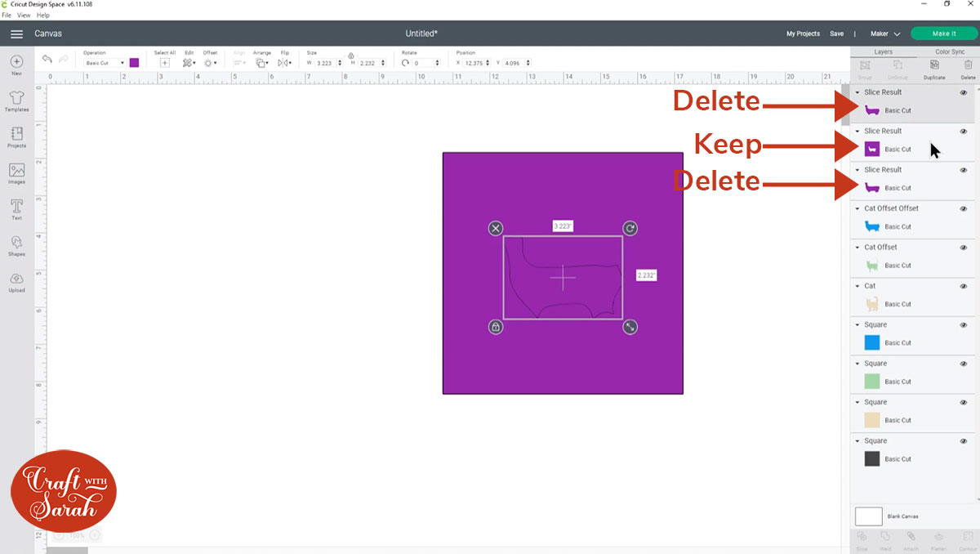Viewport: 980px width, 554px height.
Task: Open the View menu
Action: pyautogui.click(x=24, y=15)
